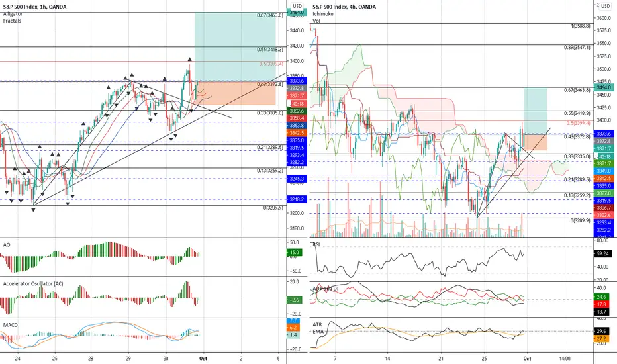The width and height of the screenshot is (617, 364).
Task: Click the AC value tag -2.6
Action: point(295,300)
